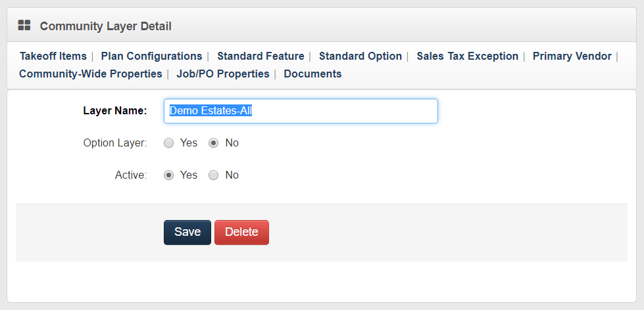
Task: Select the Standard Option link
Action: 360,56
